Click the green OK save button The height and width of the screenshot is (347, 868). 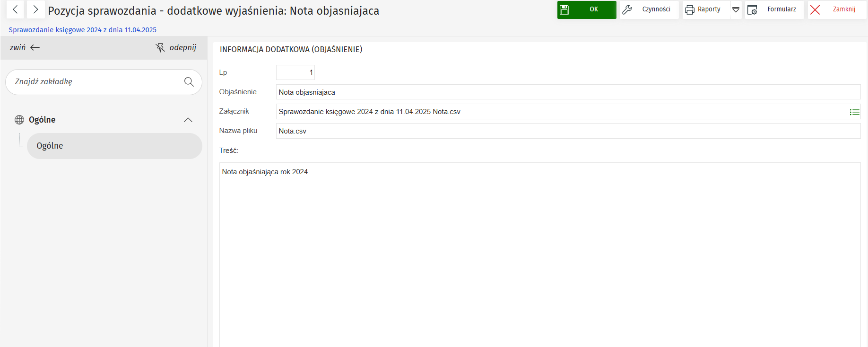tap(586, 9)
